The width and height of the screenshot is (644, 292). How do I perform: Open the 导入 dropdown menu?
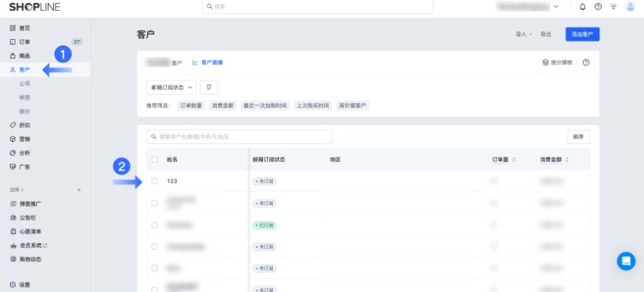point(523,34)
